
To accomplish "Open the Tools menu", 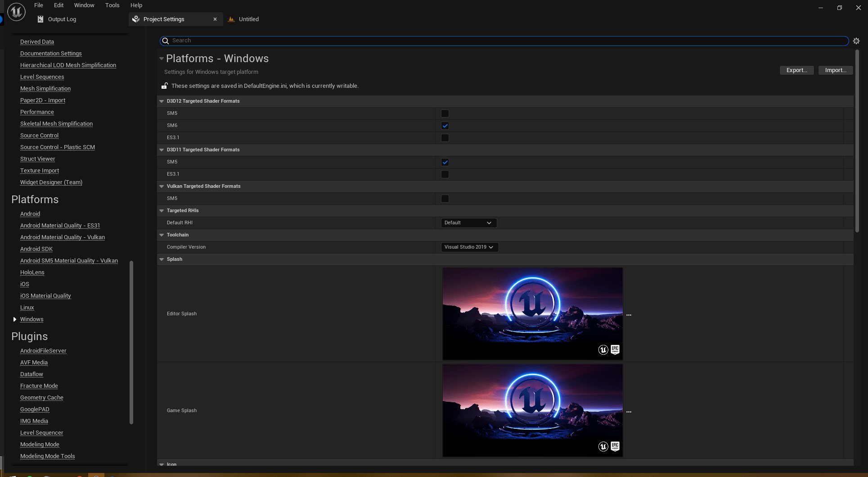I will point(112,5).
